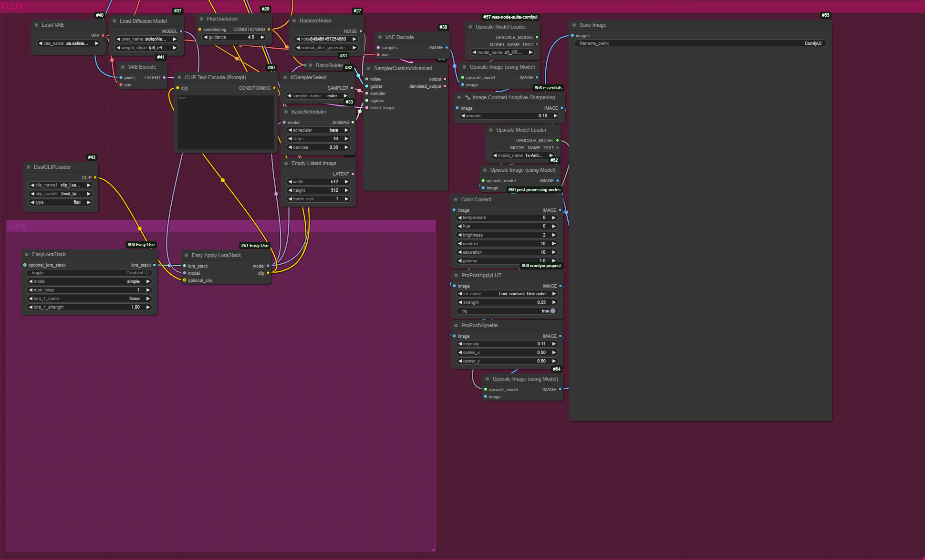Collapse the Save Image node via its dot
The height and width of the screenshot is (560, 925).
[x=574, y=25]
